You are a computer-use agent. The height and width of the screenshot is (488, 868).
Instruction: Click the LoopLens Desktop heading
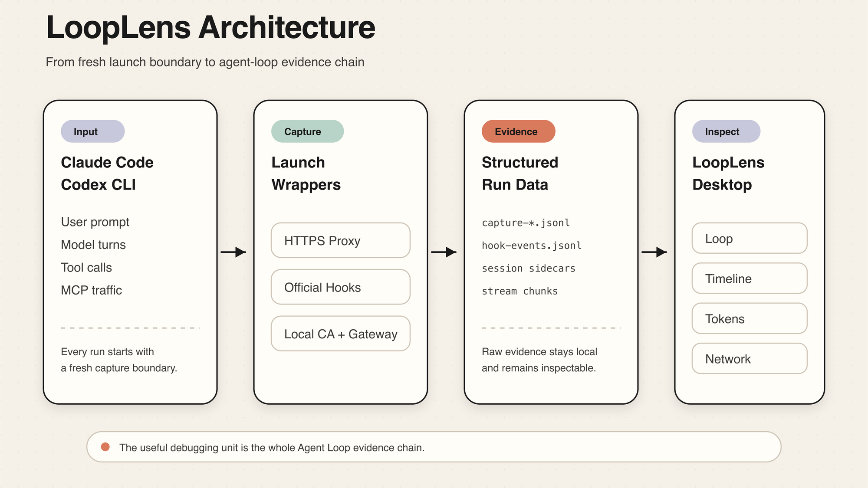(728, 174)
